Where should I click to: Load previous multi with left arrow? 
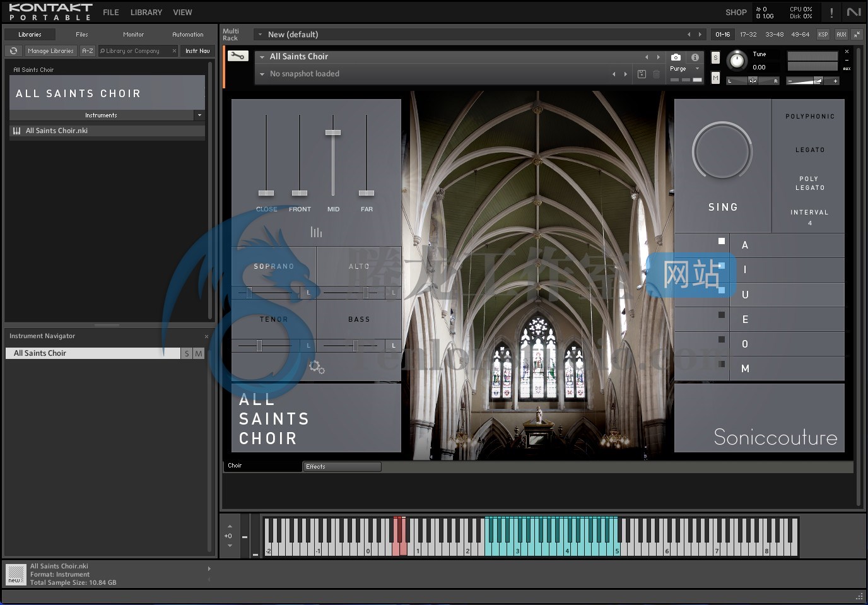click(x=689, y=35)
